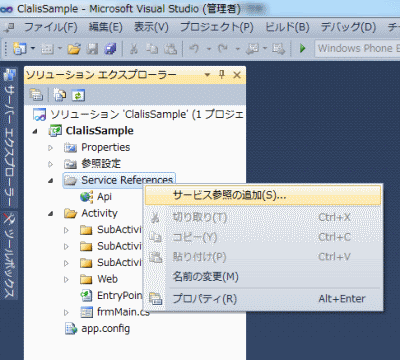Click the New Project toolbar icon
The width and height of the screenshot is (400, 360).
20,49
